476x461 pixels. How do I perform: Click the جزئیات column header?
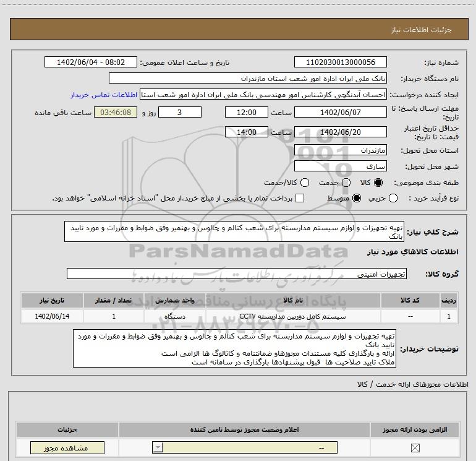coord(67,429)
